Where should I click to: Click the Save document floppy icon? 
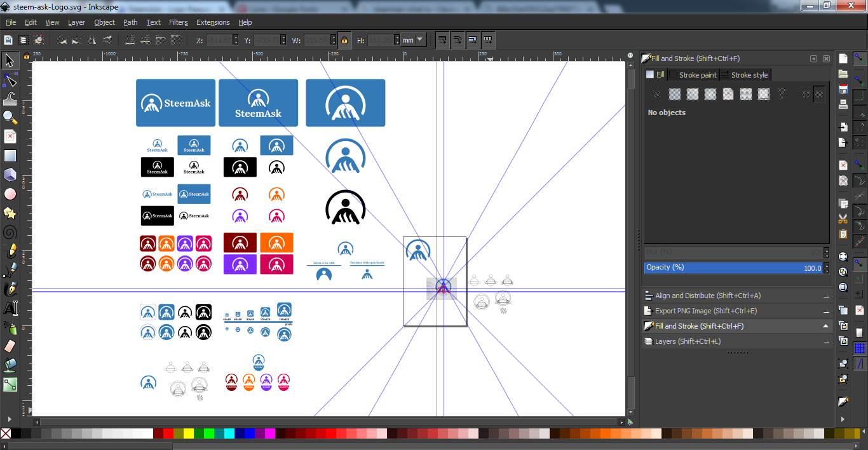click(843, 89)
